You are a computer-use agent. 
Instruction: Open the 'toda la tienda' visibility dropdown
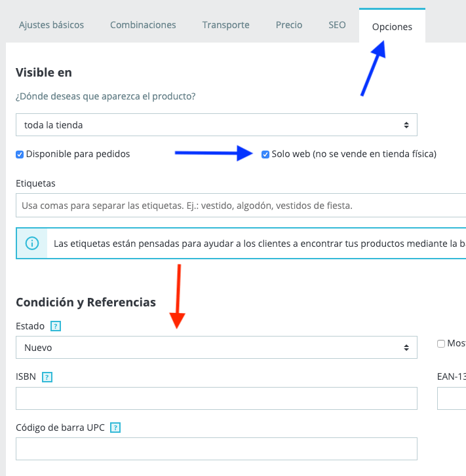tap(216, 125)
